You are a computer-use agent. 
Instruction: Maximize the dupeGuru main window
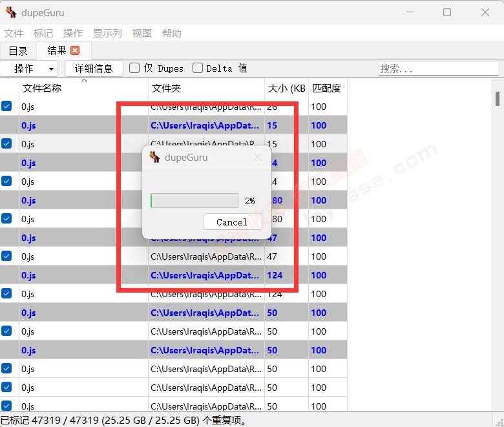(x=447, y=12)
